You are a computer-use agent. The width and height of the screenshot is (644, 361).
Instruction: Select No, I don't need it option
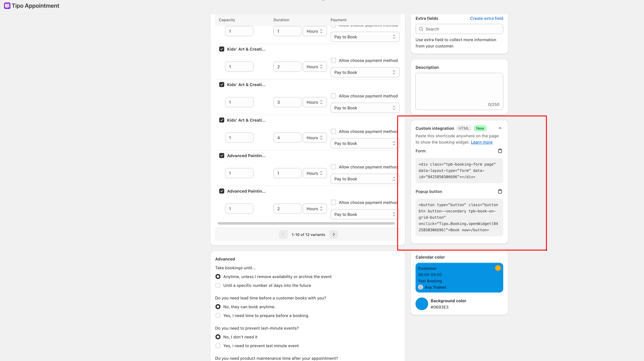(x=218, y=337)
